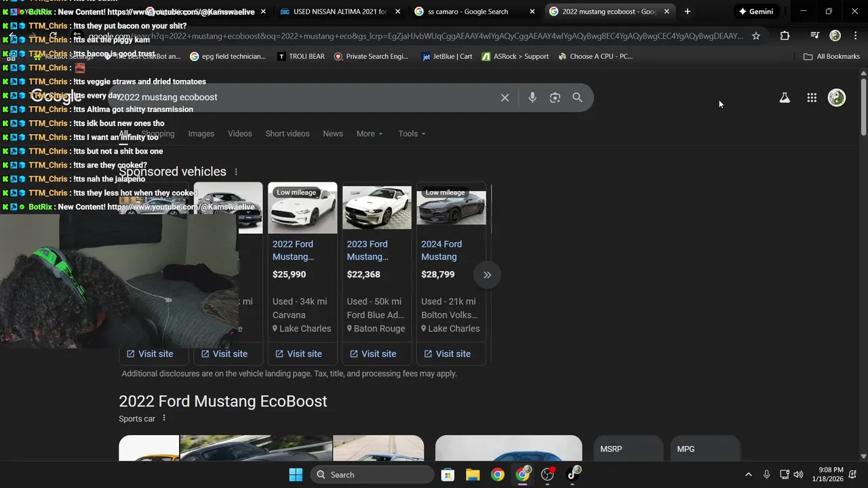868x488 pixels.
Task: Close the 2022 mustang ecoboost tab
Action: click(667, 12)
